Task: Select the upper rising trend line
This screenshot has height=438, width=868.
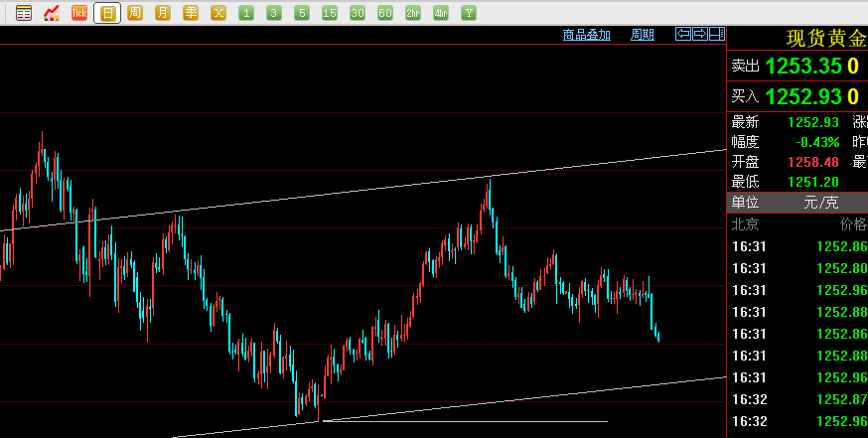Action: click(x=362, y=190)
